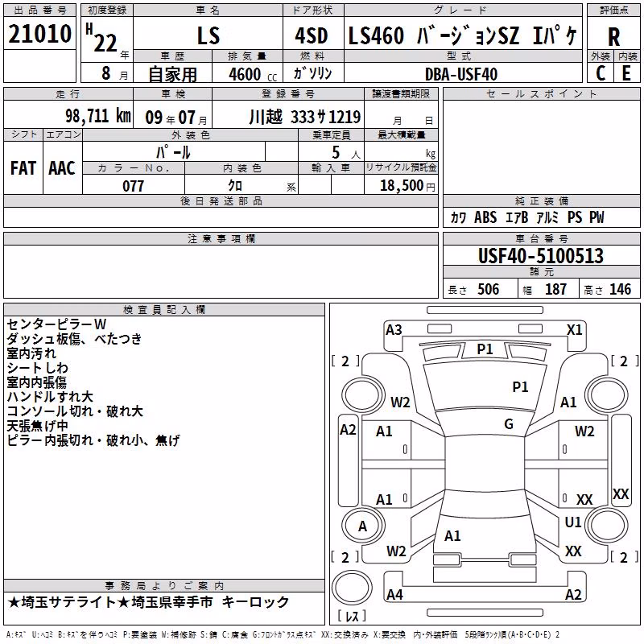The image size is (644, 644).
Task: Select the model code DBA-USF40
Action: (461, 74)
